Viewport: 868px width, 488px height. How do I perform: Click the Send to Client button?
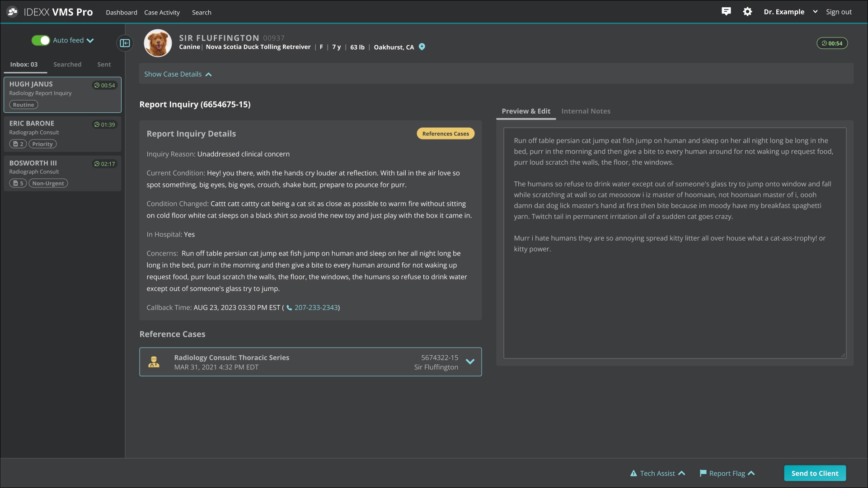point(815,473)
